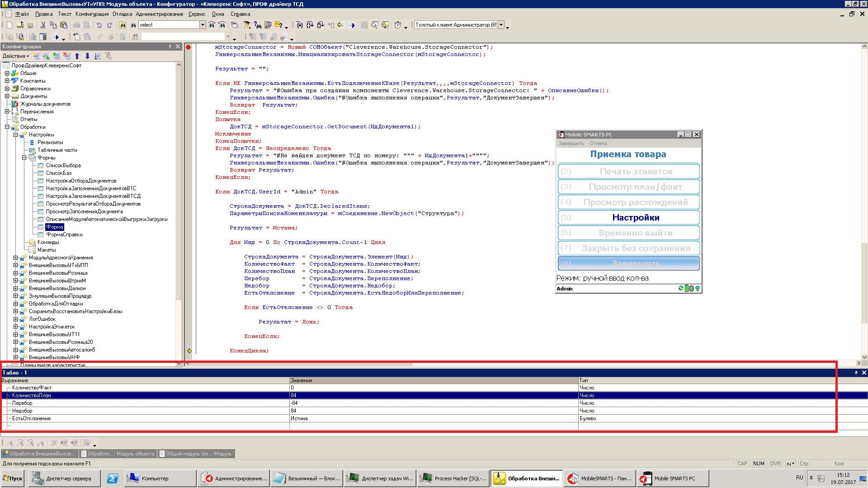
Task: Click the procedure name input field on the second toolbar row
Action: [x=183, y=37]
